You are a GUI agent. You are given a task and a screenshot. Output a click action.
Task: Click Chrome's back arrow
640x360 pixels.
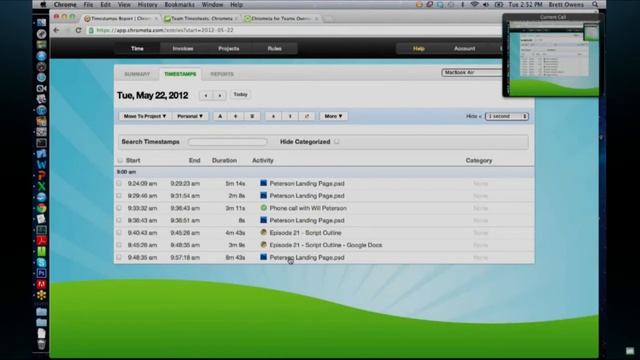[56, 30]
